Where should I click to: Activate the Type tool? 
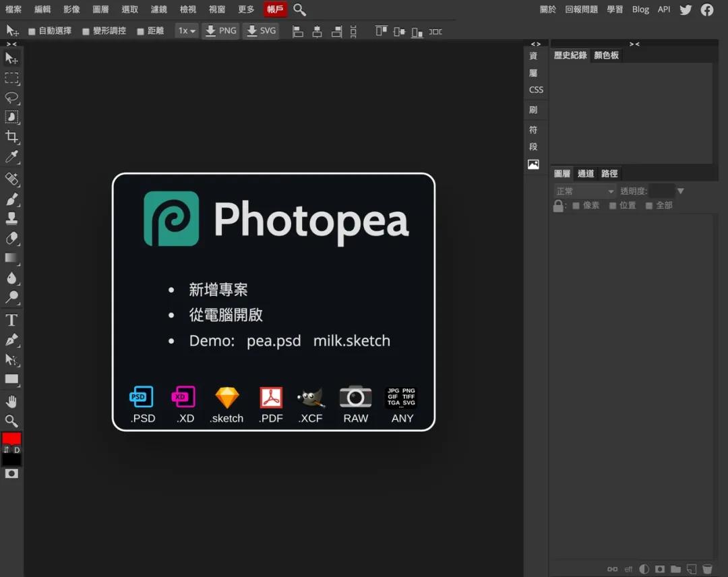[11, 320]
